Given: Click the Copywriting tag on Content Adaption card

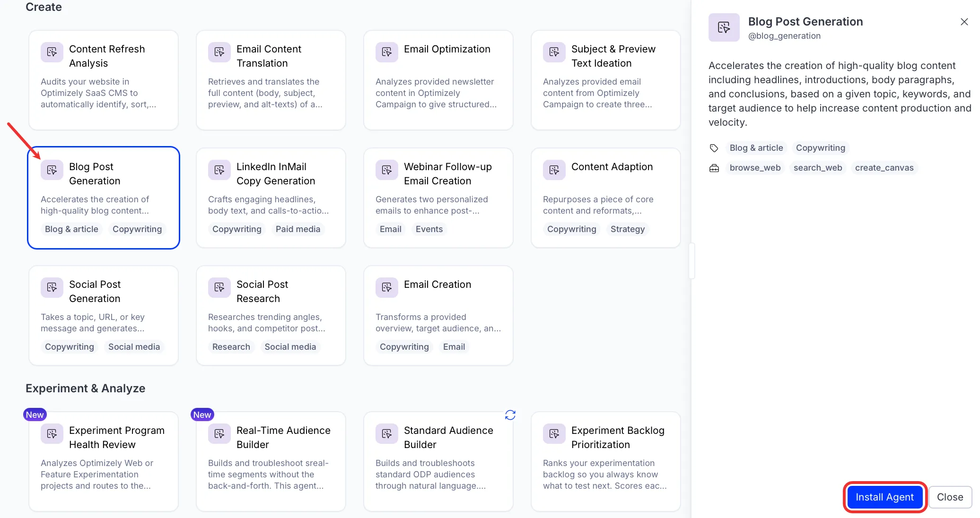Looking at the screenshot, I should [x=572, y=229].
